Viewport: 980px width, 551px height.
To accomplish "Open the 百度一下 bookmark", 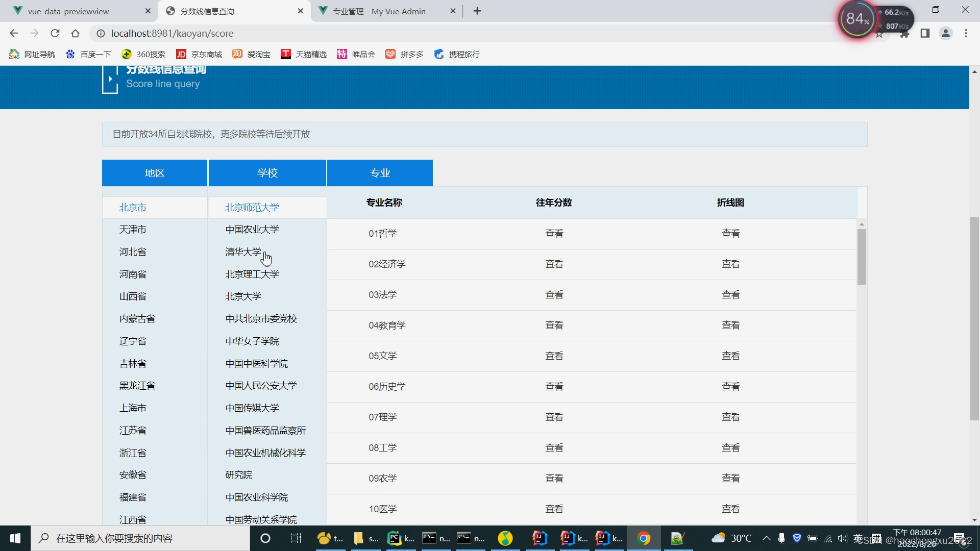I will click(88, 54).
